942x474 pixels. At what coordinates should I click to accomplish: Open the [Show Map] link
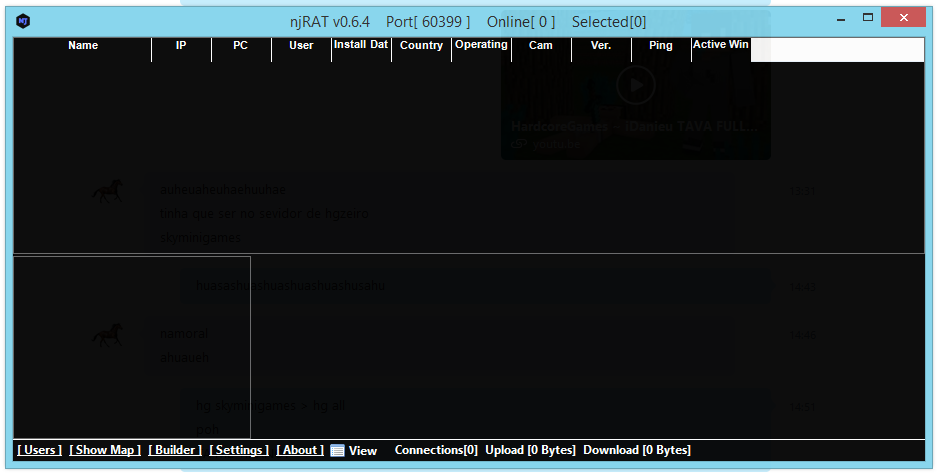(105, 450)
